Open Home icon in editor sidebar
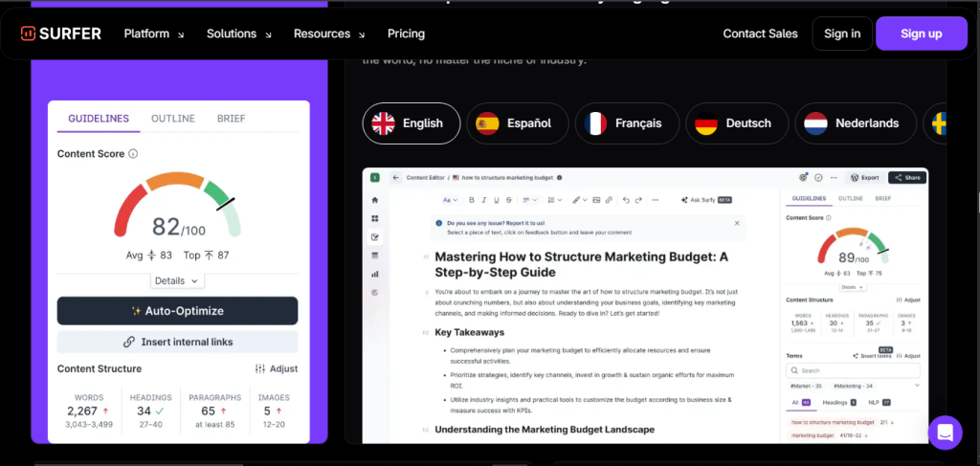 point(375,201)
